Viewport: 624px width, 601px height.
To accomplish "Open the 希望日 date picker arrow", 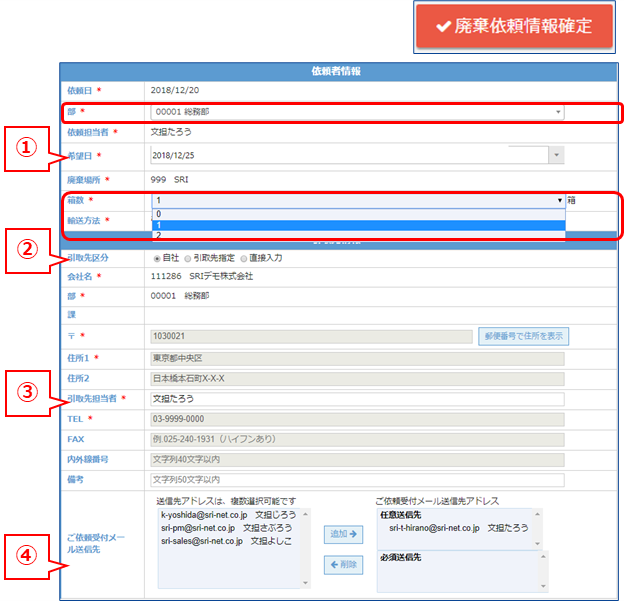I will click(x=556, y=155).
